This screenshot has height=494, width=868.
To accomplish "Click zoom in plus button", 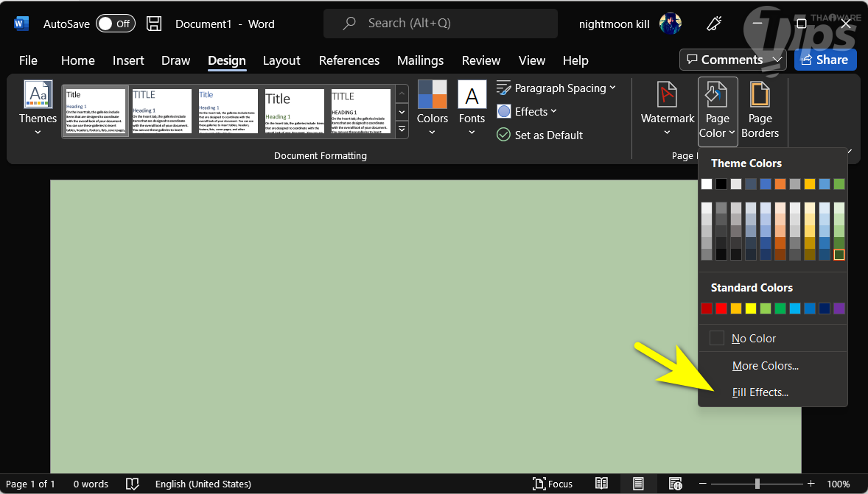I will (811, 484).
